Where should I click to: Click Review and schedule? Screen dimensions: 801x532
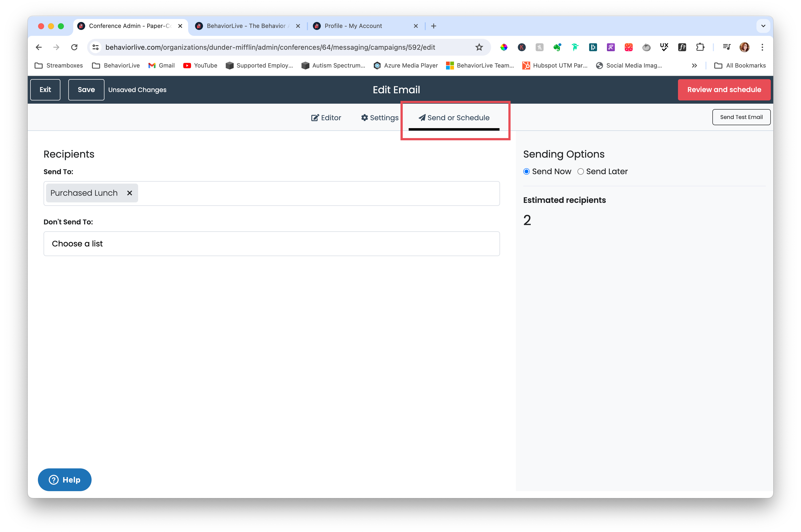click(x=724, y=90)
